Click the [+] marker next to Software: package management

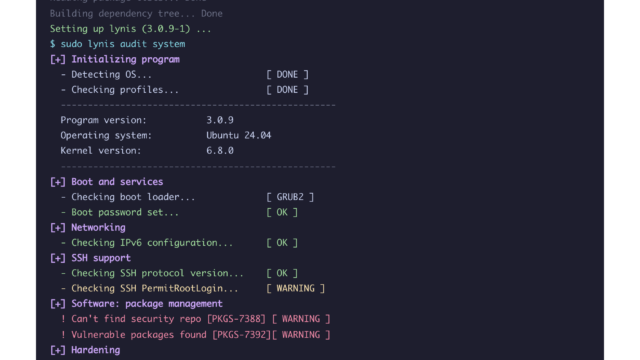58,304
